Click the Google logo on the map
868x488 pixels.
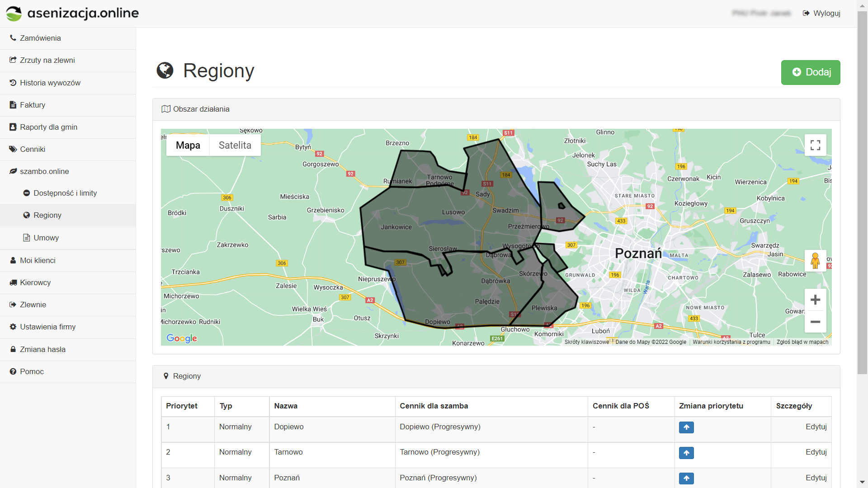click(x=182, y=338)
